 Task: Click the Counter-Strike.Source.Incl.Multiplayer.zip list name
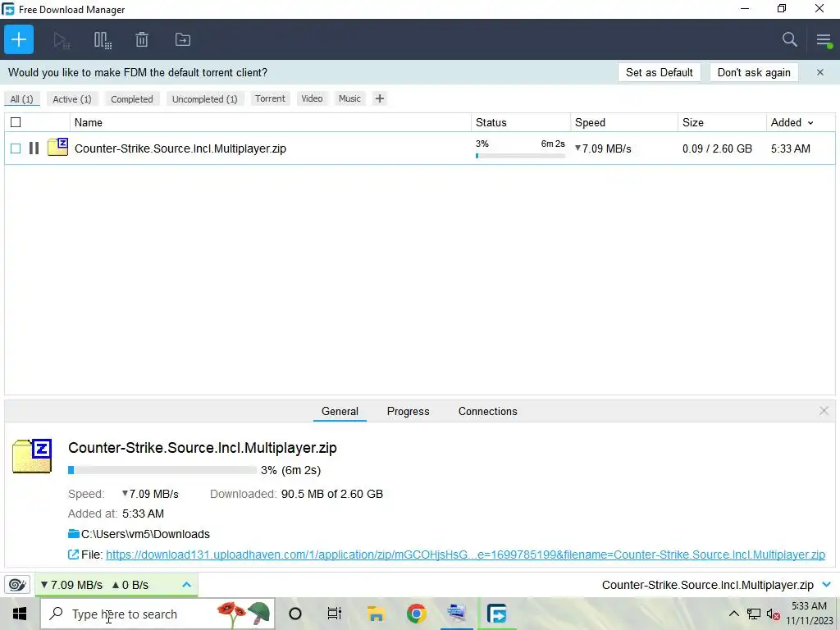tap(180, 148)
